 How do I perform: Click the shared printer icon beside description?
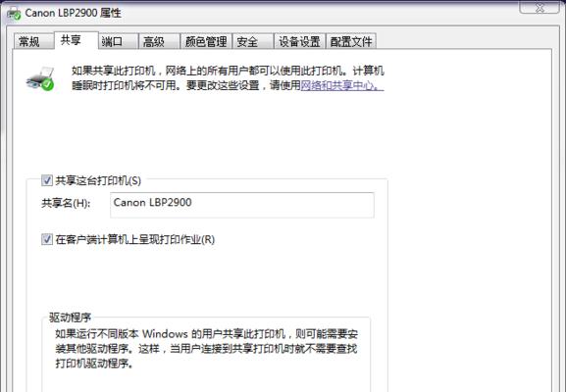(x=40, y=78)
